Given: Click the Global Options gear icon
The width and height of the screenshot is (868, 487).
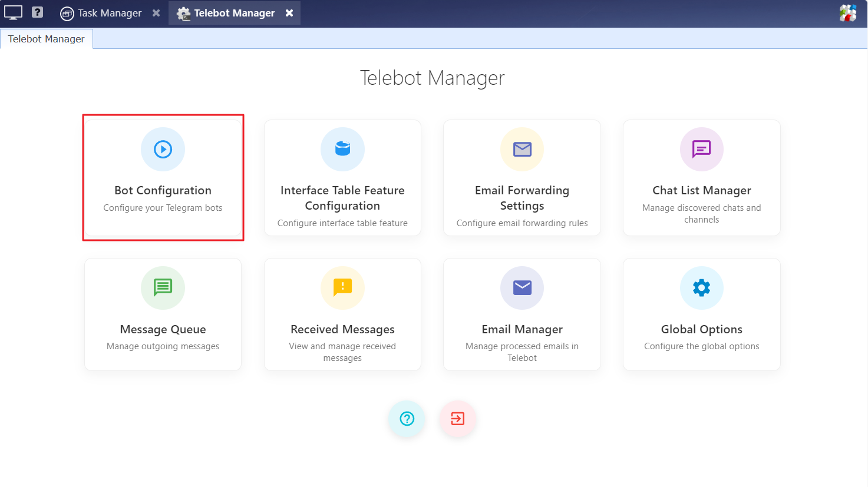Looking at the screenshot, I should [x=701, y=287].
